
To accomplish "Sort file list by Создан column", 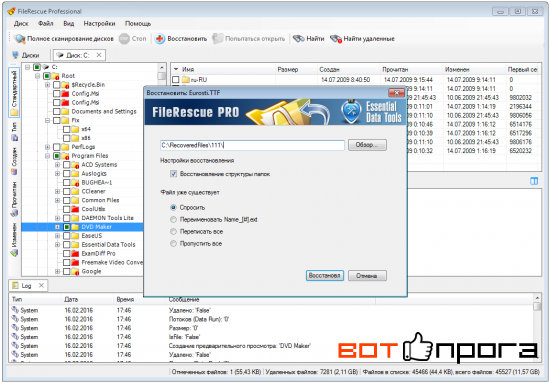I will pyautogui.click(x=348, y=69).
